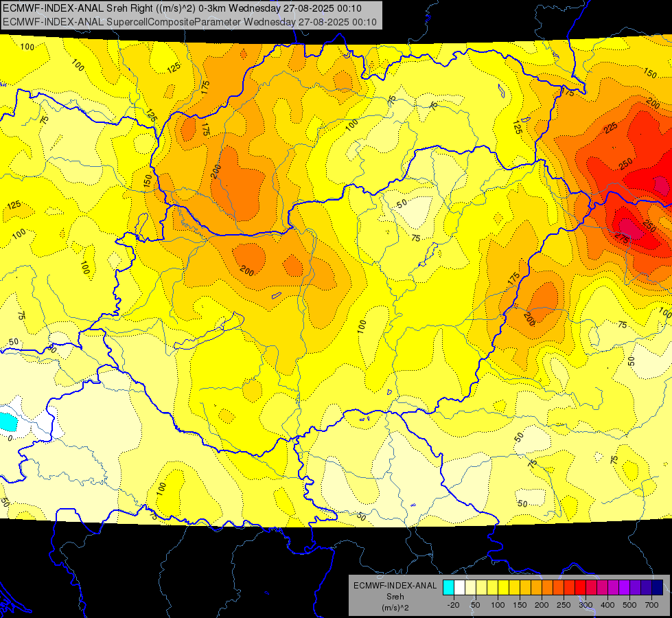672x618 pixels.
Task: Click the SupercellCompositeParameter title line
Action: pos(190,22)
